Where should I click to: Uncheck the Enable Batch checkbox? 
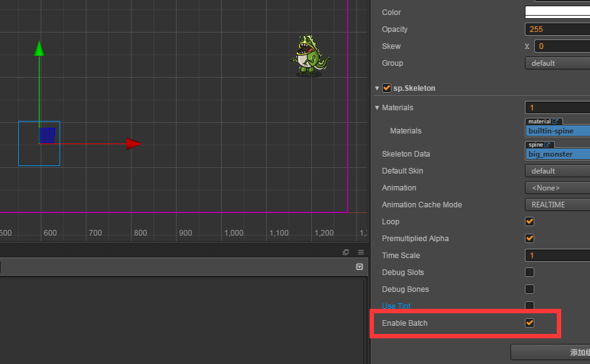[x=529, y=323]
